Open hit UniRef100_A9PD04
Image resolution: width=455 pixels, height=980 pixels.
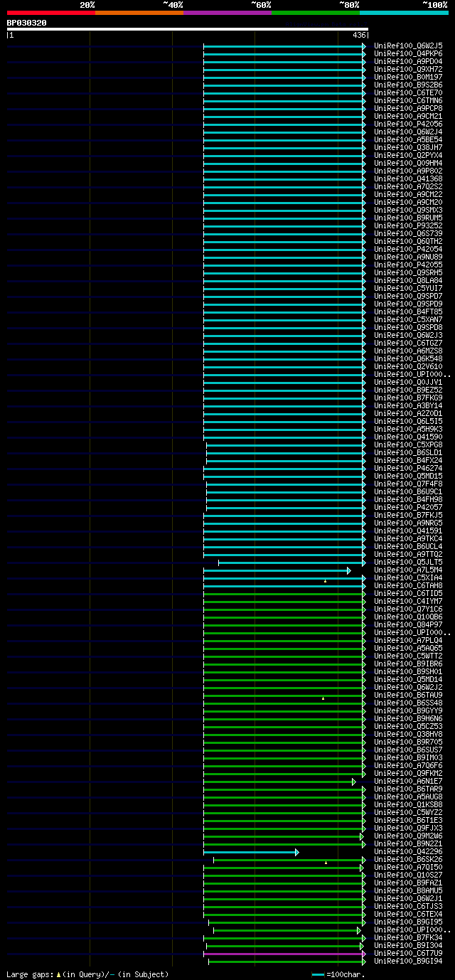(408, 61)
